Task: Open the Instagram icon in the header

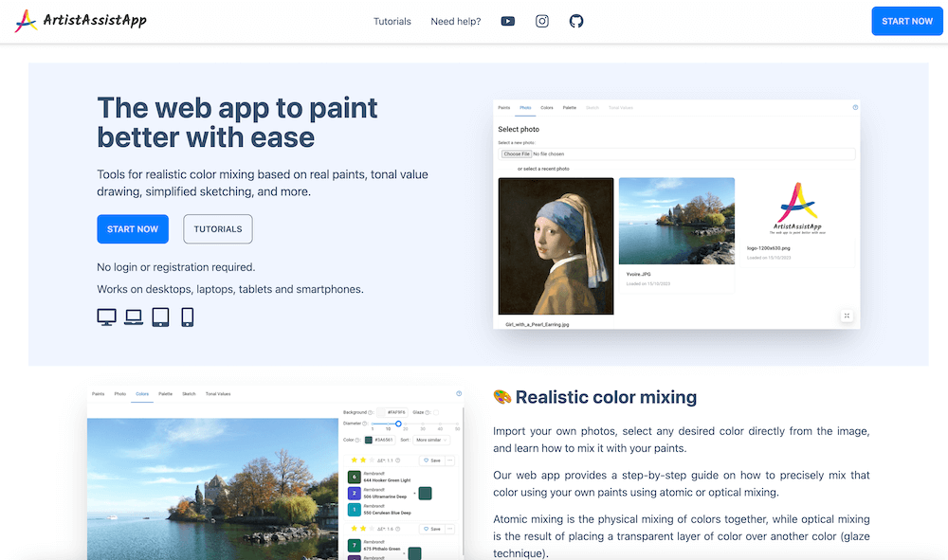Action: (541, 20)
